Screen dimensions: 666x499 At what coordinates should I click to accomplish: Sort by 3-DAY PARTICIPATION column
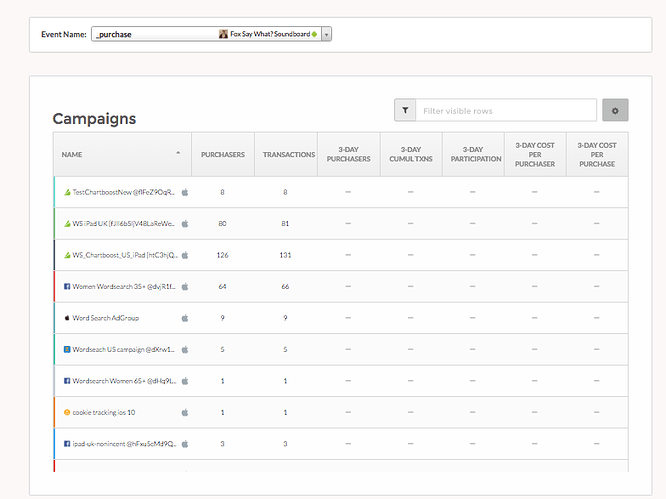(473, 155)
